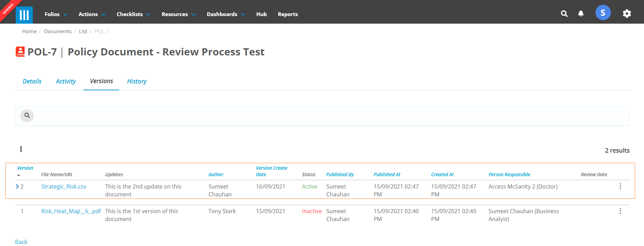
Task: Click 'Access McSanity 2 (Doctor)' cell
Action: [523, 186]
